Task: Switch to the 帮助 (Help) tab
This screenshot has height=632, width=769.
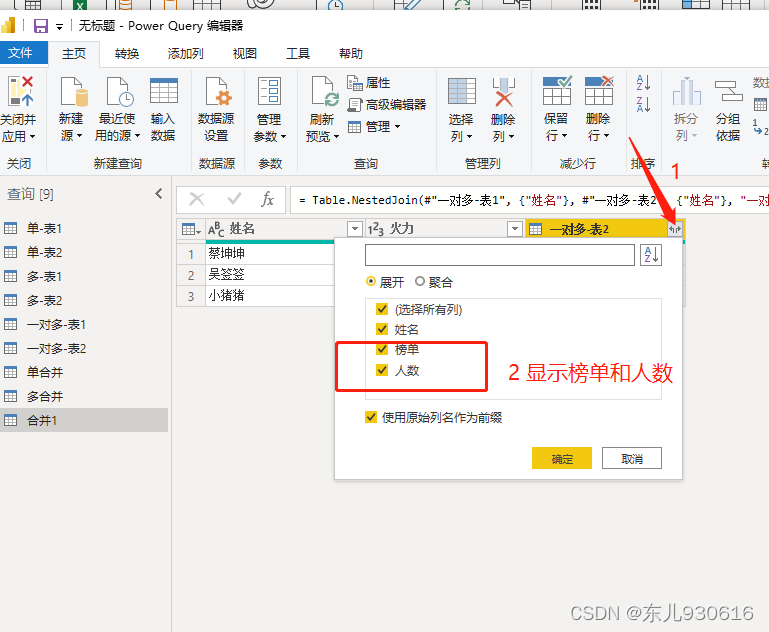Action: 351,53
